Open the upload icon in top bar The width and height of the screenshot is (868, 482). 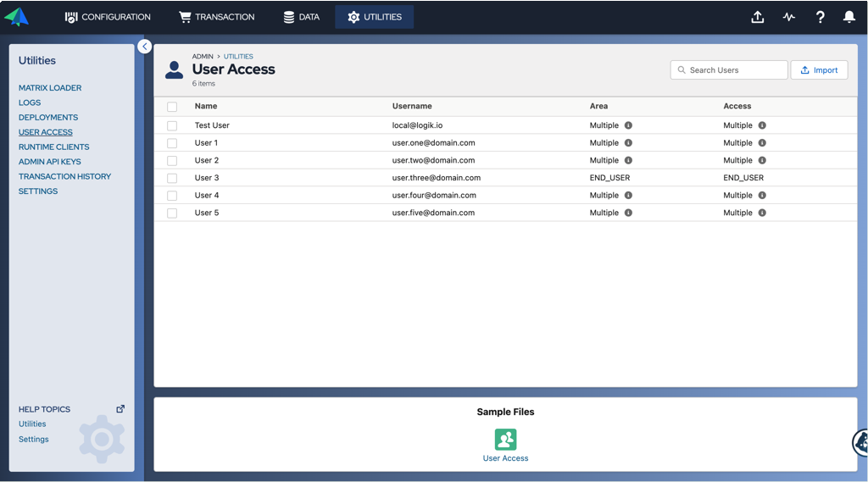click(x=757, y=17)
